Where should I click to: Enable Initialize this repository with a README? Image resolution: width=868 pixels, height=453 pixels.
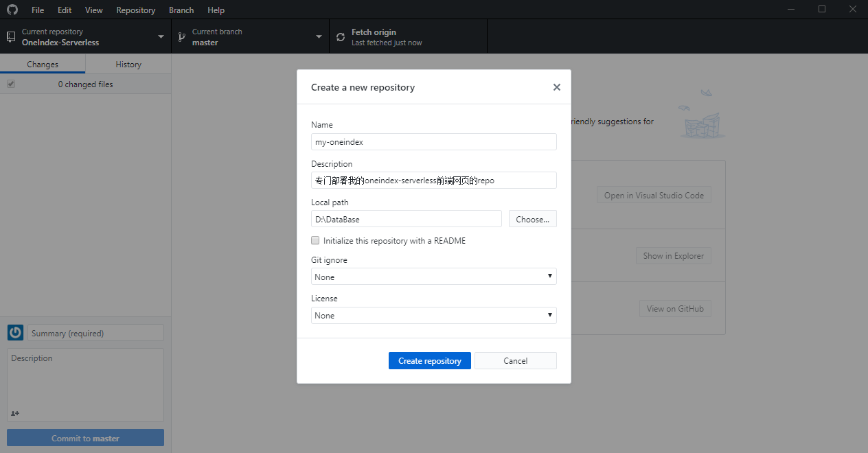316,241
